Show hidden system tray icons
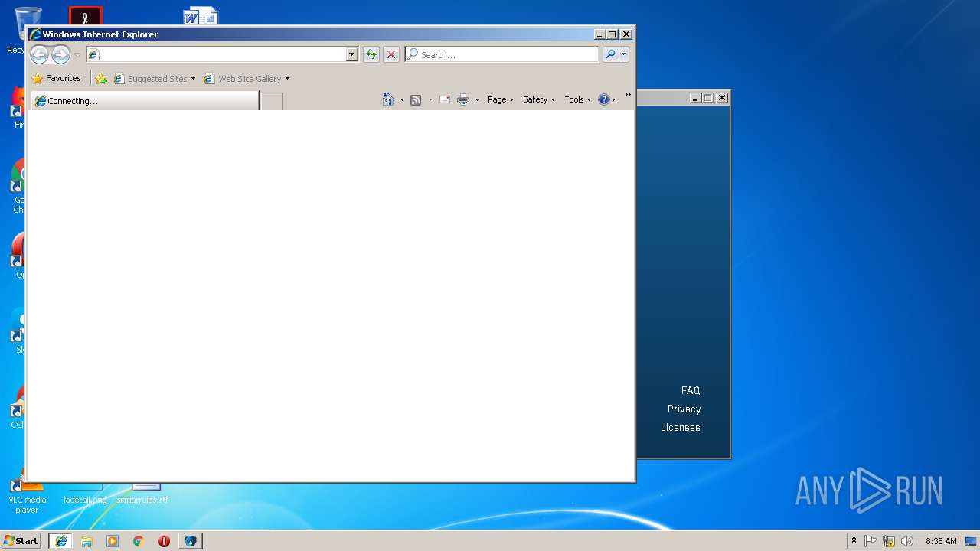The height and width of the screenshot is (551, 980). 854,541
